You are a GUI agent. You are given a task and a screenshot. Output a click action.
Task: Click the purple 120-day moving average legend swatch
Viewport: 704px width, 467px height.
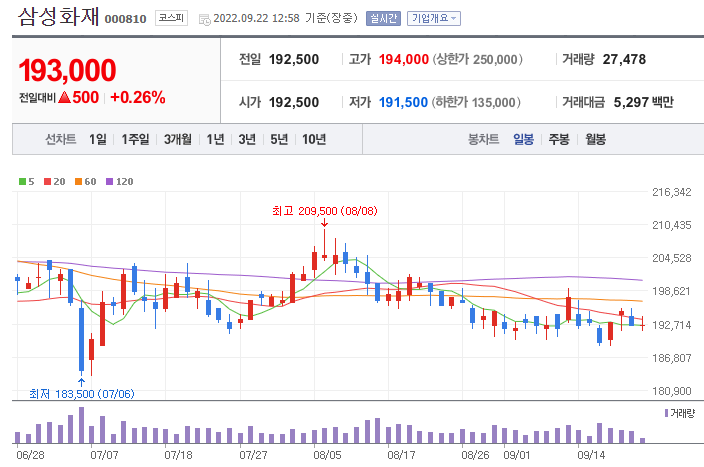click(x=110, y=181)
